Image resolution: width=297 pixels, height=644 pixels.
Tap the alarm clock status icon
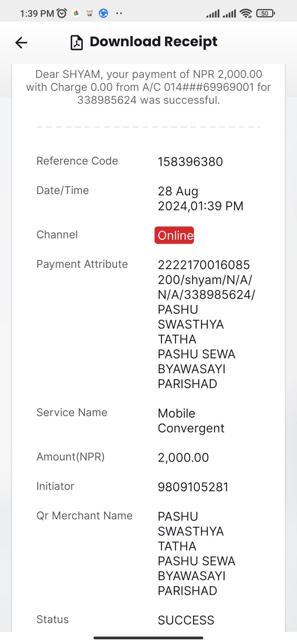tap(62, 13)
